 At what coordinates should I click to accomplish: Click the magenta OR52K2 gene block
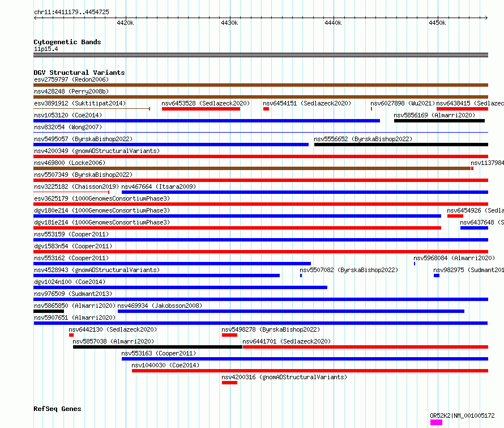pyautogui.click(x=436, y=422)
